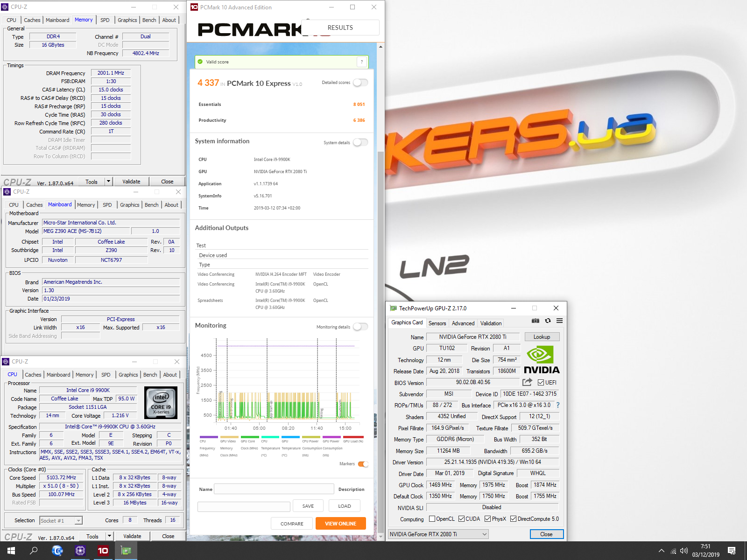
Task: Click the monitoring frequency chart
Action: 288,380
